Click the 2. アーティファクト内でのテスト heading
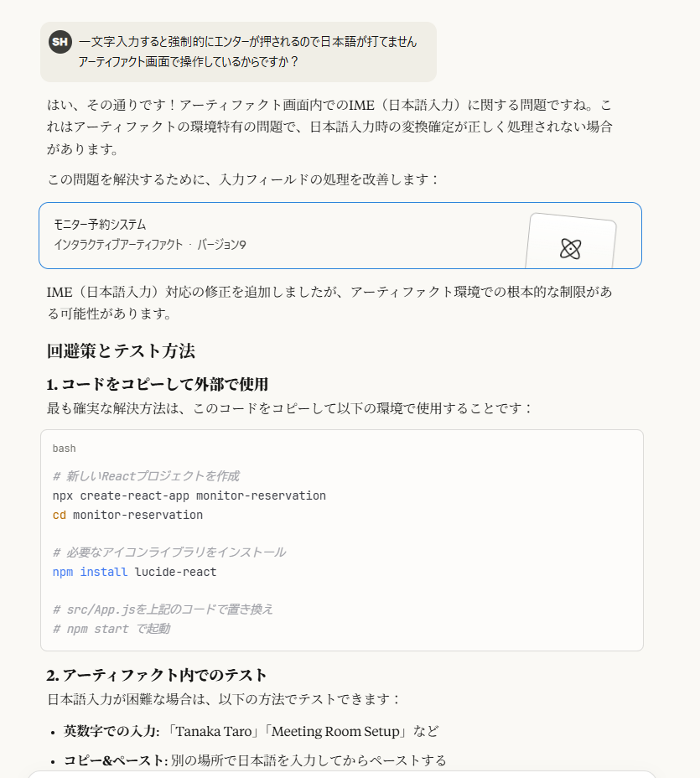 pyautogui.click(x=157, y=675)
